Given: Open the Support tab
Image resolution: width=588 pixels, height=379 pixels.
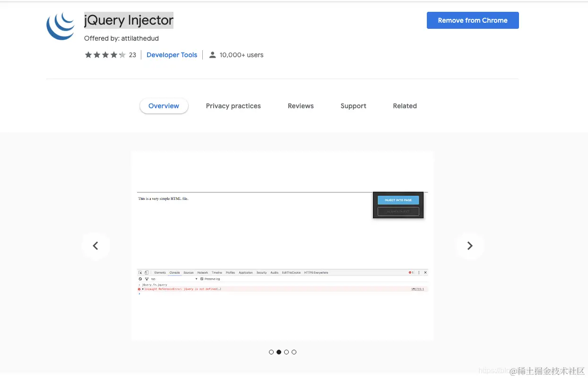Looking at the screenshot, I should point(354,106).
